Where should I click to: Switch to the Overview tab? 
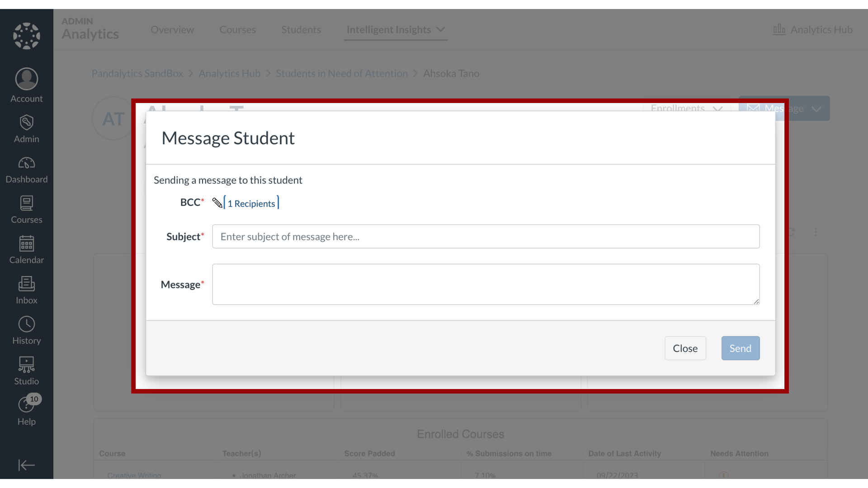[172, 30]
